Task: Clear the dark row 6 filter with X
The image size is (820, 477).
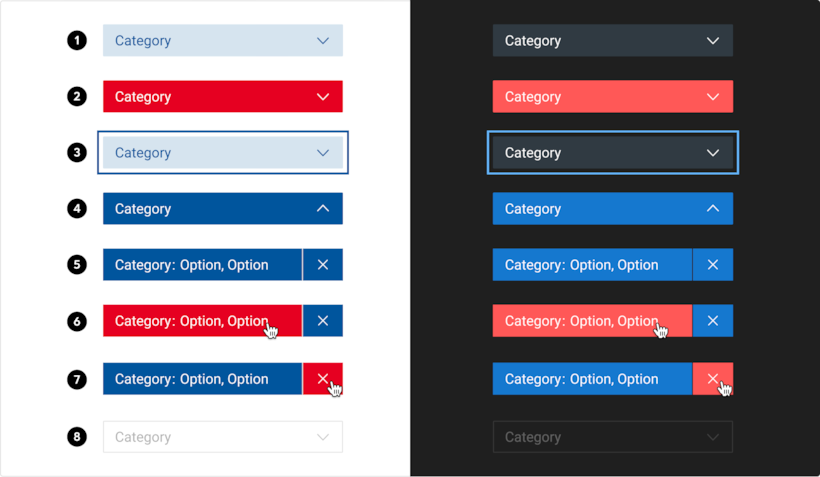Action: point(712,321)
